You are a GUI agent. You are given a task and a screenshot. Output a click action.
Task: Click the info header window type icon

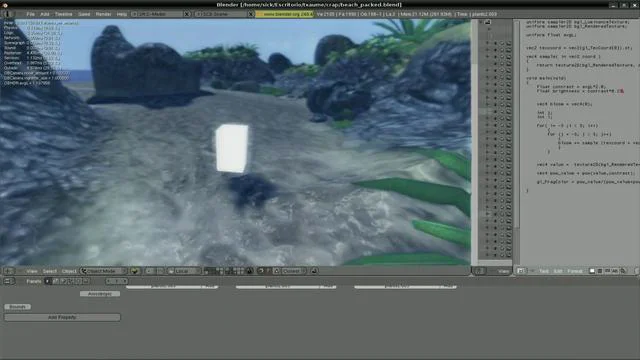pos(7,14)
